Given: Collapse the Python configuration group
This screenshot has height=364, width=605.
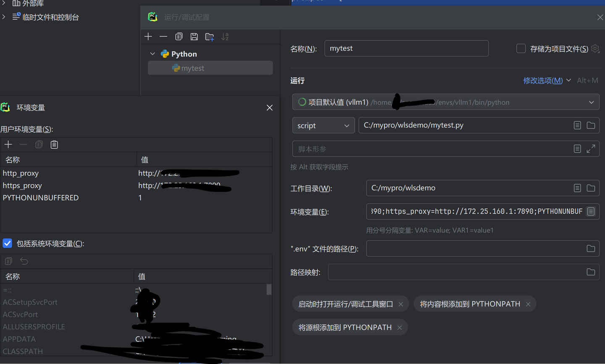Looking at the screenshot, I should pyautogui.click(x=153, y=54).
